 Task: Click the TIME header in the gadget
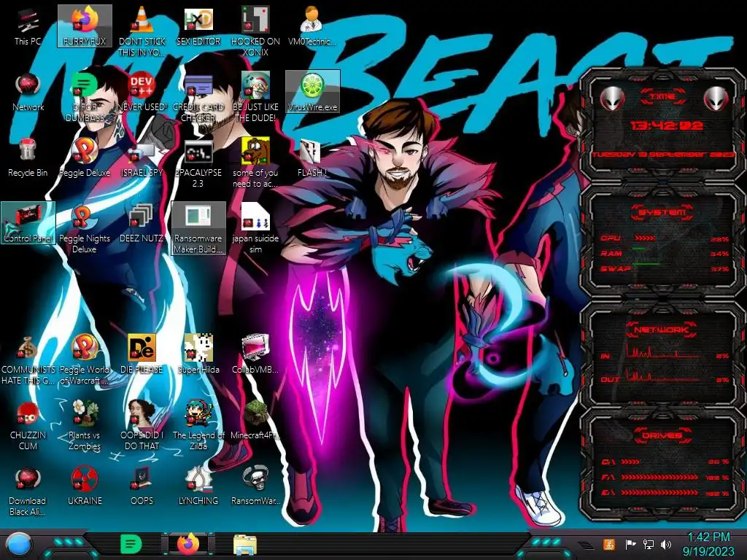(x=662, y=97)
